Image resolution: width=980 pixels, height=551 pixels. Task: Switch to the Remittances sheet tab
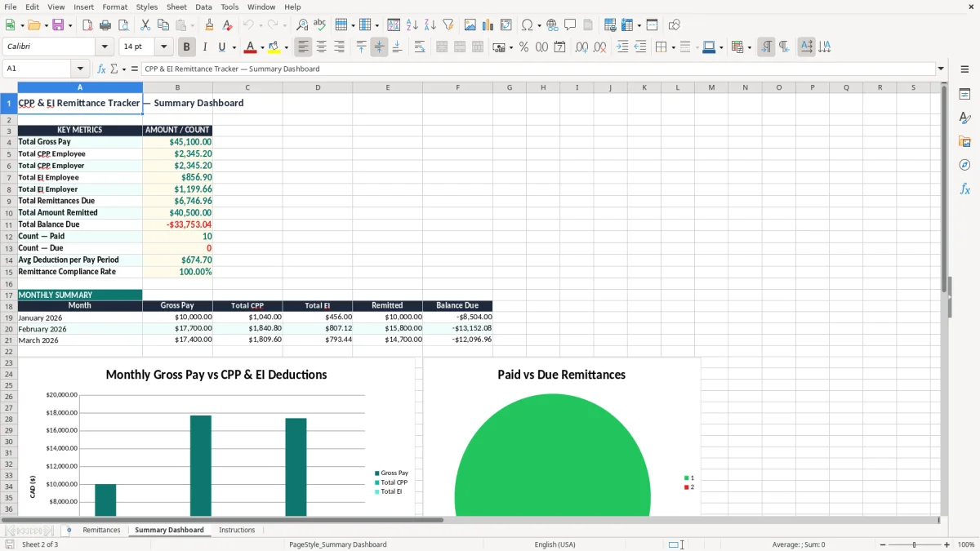(x=101, y=530)
